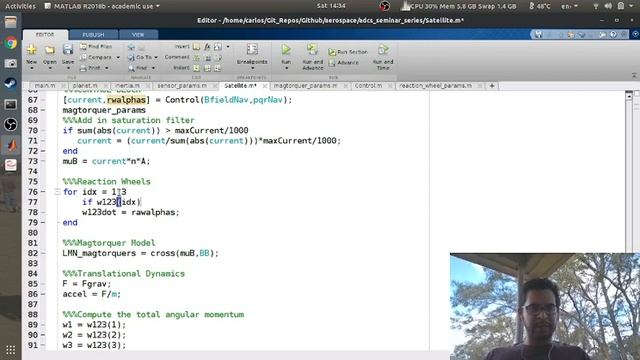Toggle breakpoint on line 70

click(43, 131)
